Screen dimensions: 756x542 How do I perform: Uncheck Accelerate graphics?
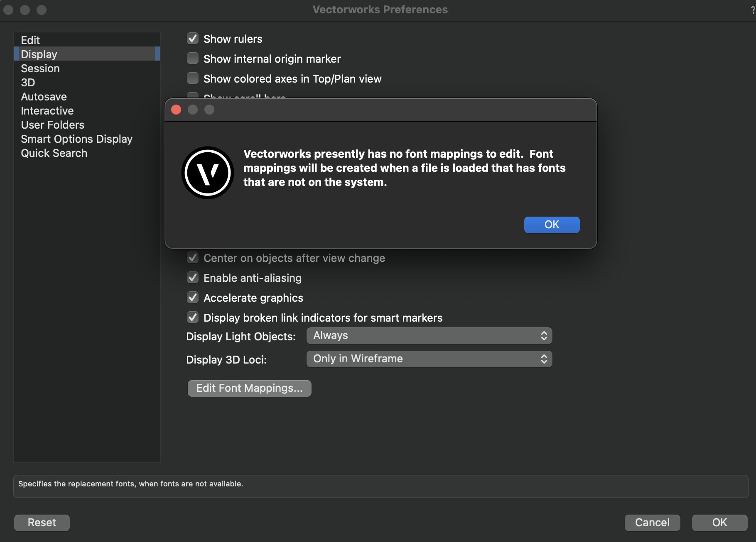(x=193, y=298)
